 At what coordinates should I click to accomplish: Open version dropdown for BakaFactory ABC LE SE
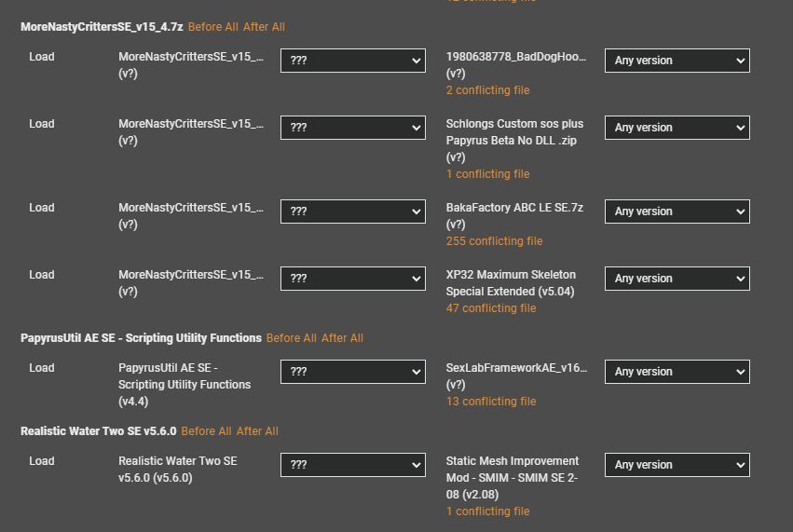[x=677, y=211]
